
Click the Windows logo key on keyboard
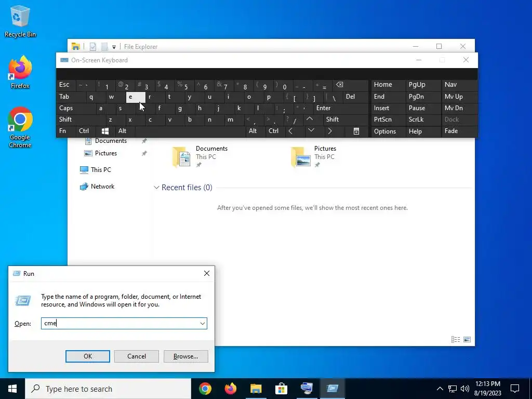point(105,131)
